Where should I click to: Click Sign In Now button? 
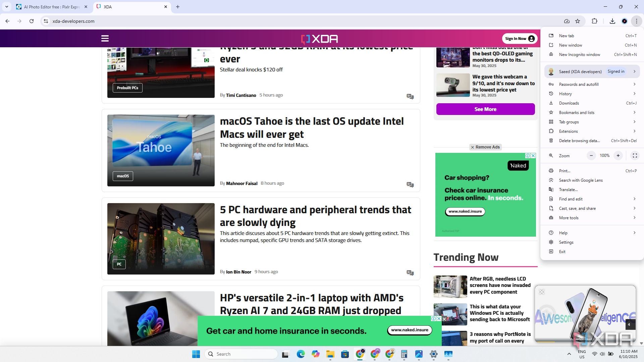coord(520,39)
